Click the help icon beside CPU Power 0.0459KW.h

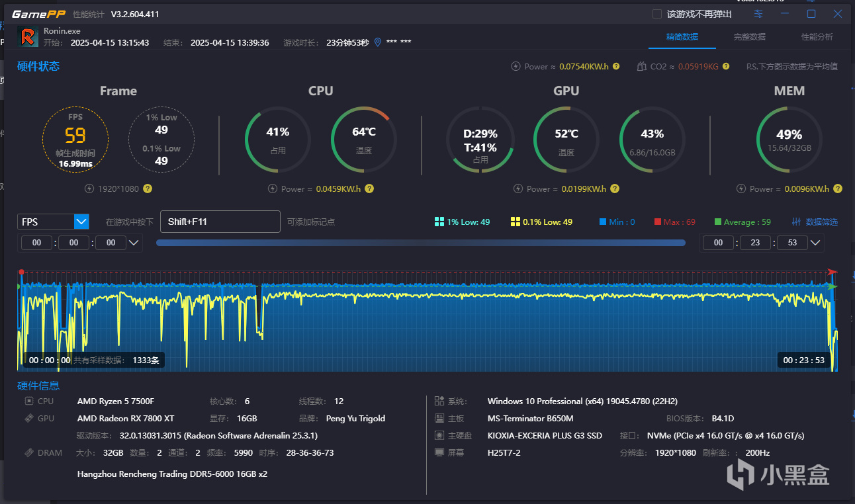coord(369,189)
